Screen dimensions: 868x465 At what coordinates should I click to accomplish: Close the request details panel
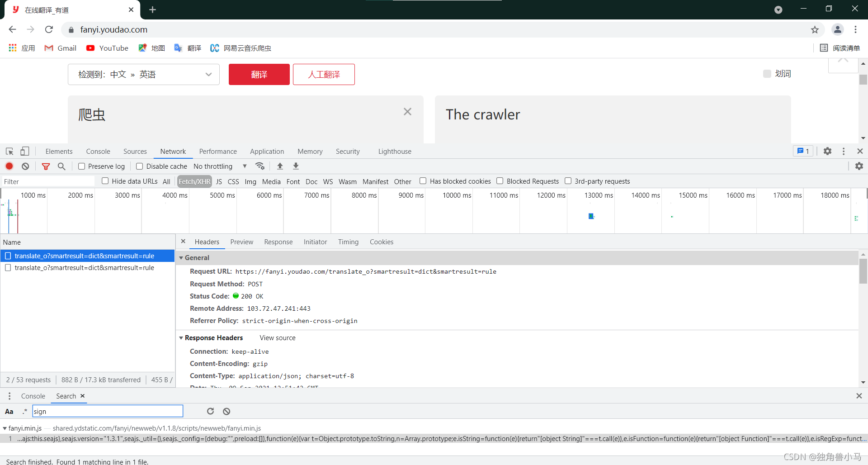183,242
